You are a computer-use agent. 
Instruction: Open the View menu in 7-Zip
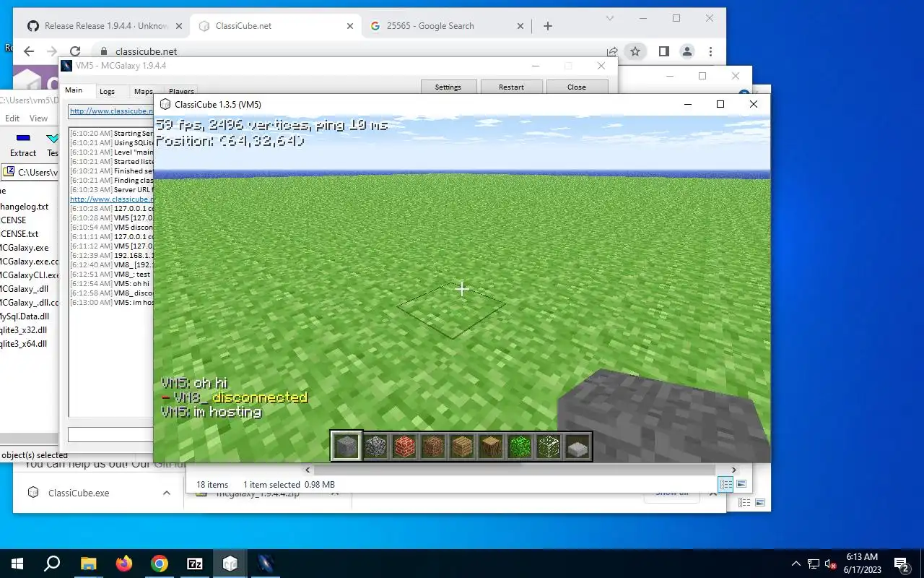[x=38, y=118]
